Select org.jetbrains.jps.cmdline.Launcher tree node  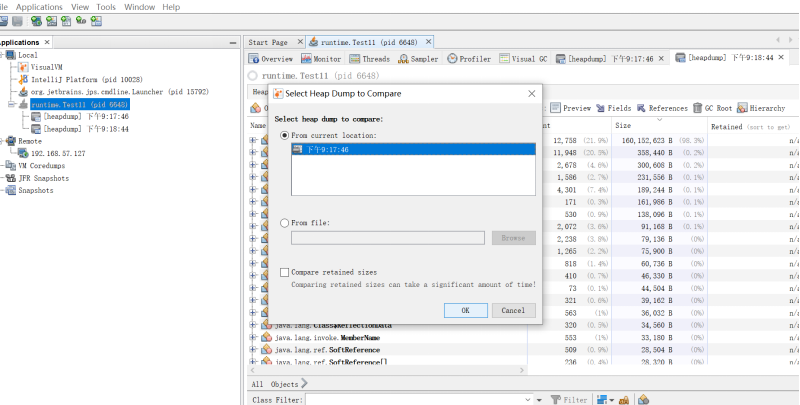[120, 92]
